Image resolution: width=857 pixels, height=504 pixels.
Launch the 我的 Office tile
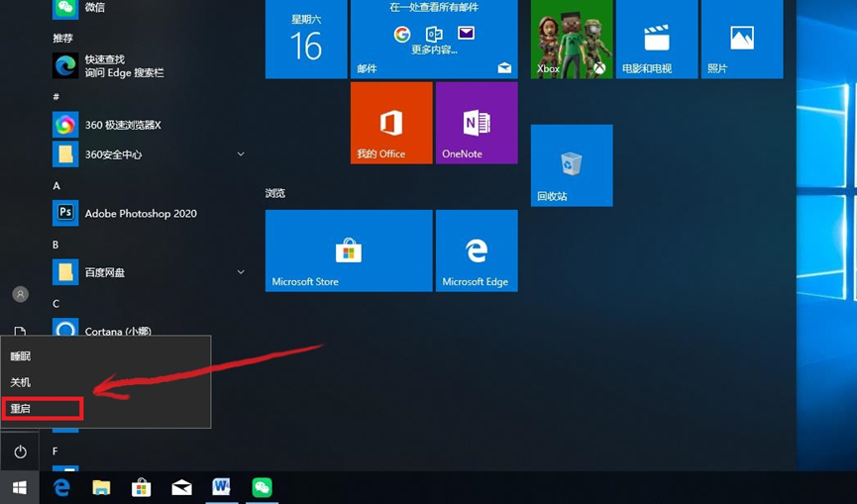coord(391,123)
